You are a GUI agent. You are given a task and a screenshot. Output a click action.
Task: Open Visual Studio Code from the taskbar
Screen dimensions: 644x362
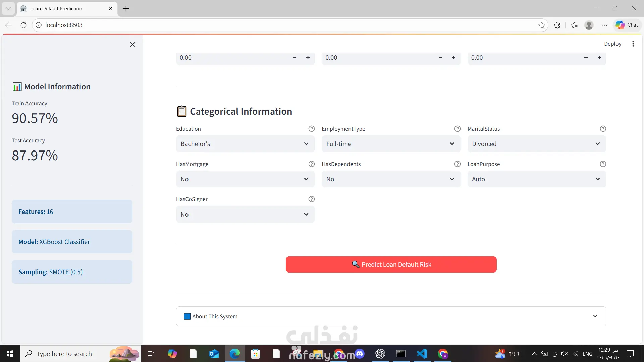coord(422,354)
